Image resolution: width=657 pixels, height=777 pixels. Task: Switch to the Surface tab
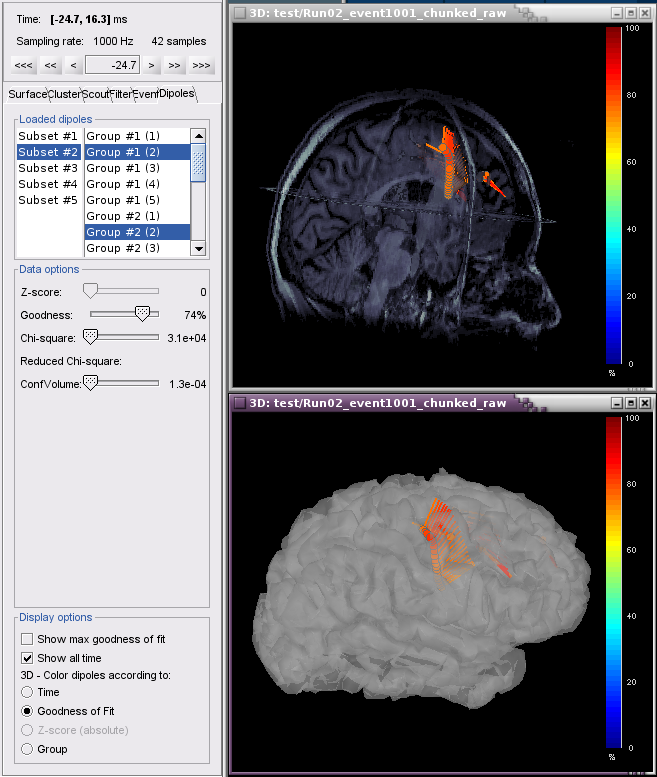pos(27,94)
